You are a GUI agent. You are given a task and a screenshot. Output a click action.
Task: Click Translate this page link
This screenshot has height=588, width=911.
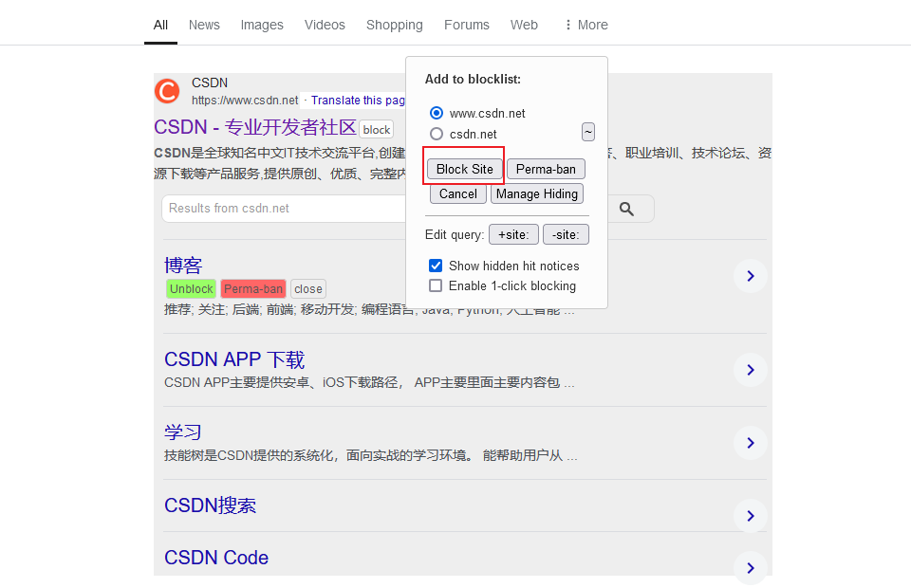pos(358,100)
